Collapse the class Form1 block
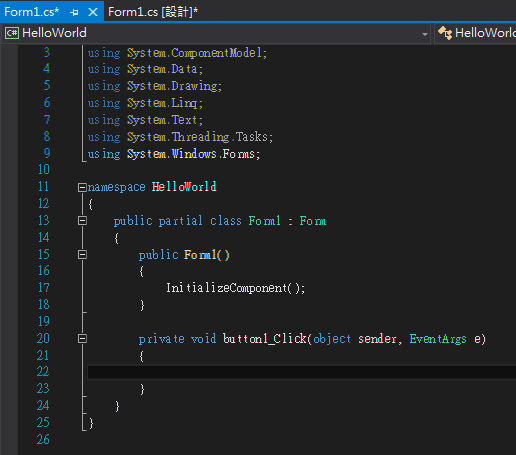516x455 pixels. [x=82, y=221]
